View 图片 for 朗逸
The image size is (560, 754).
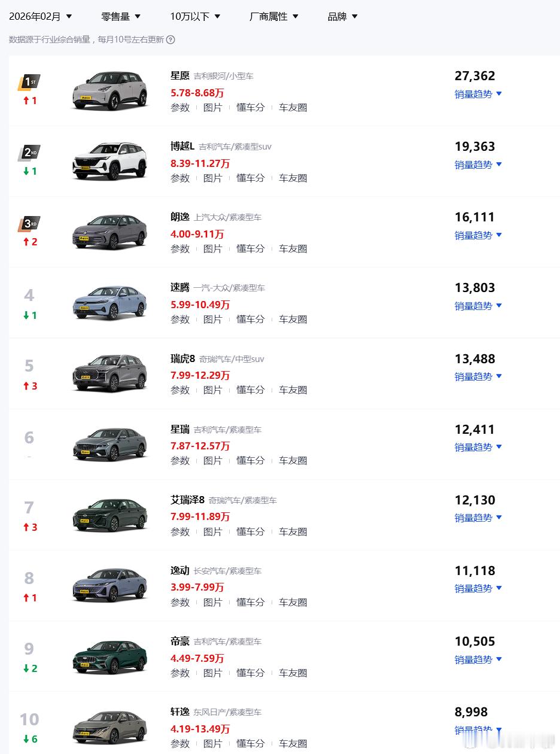point(212,249)
